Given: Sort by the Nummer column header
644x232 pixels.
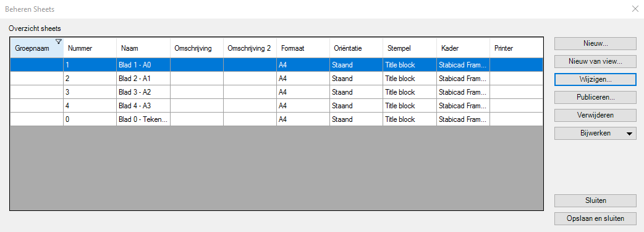Looking at the screenshot, I should coord(90,48).
